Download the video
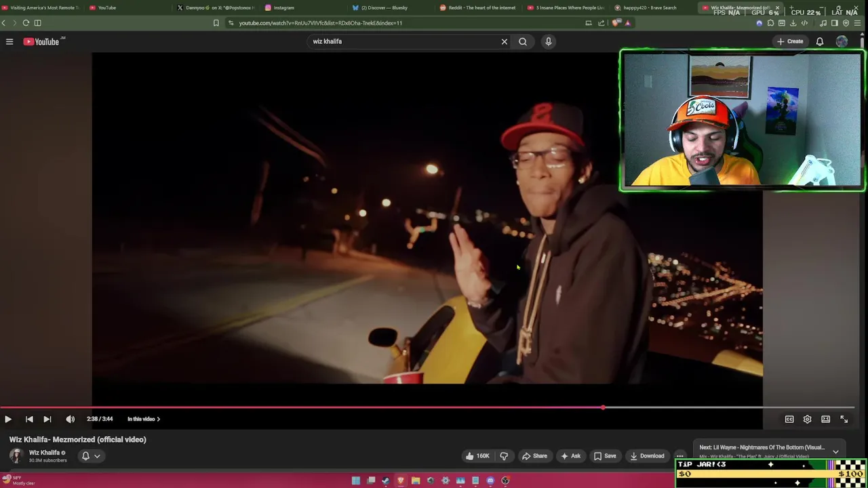 [x=647, y=456]
